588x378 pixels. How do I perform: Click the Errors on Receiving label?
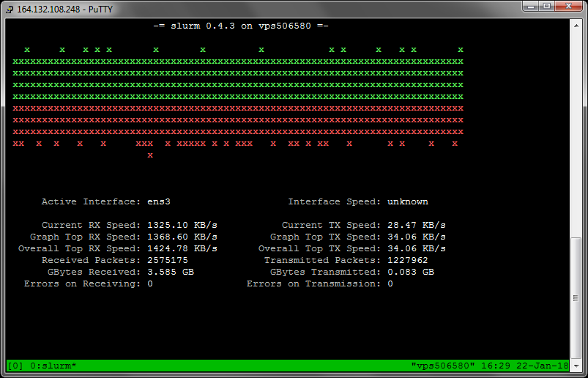click(83, 284)
